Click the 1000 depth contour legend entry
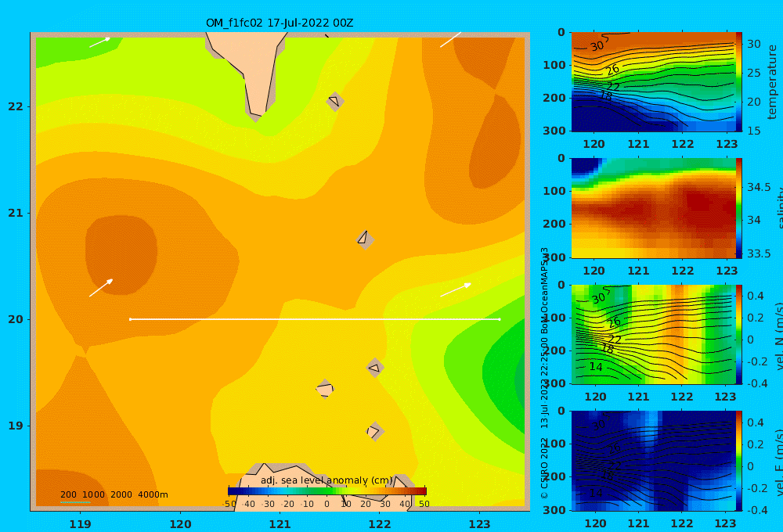This screenshot has height=532, width=783. (93, 494)
